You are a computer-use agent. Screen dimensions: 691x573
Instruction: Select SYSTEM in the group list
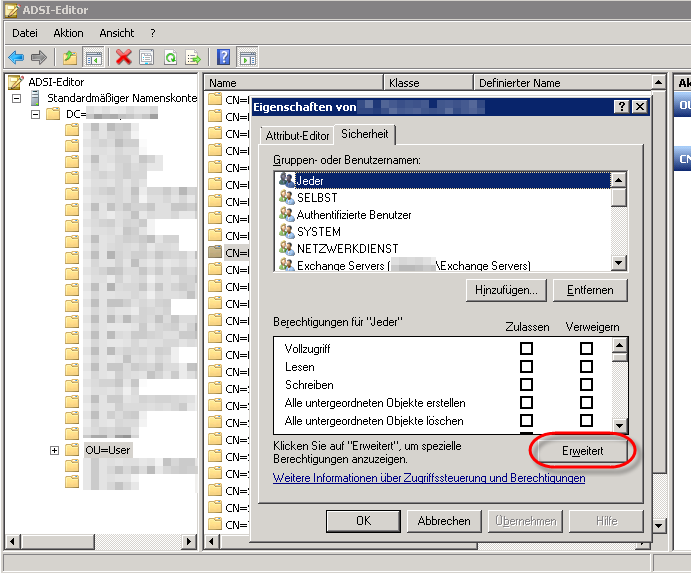tap(318, 231)
